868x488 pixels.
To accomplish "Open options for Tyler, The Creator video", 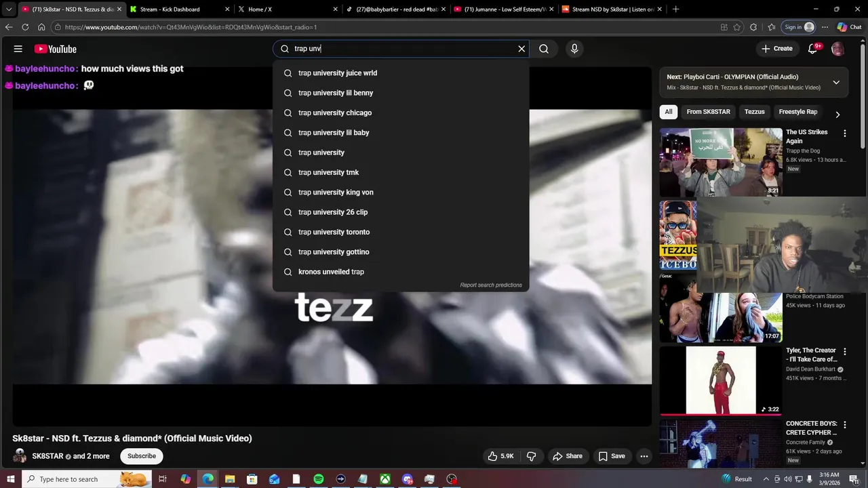I will tap(845, 352).
